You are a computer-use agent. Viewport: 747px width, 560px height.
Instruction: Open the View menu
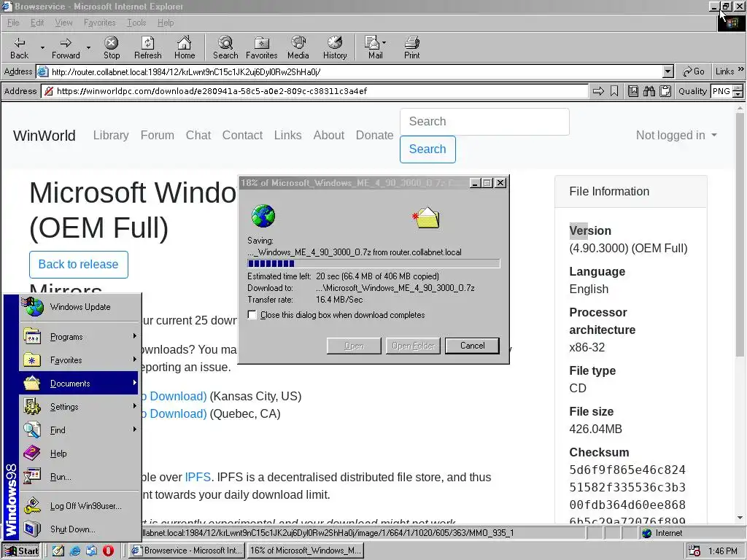coord(63,23)
